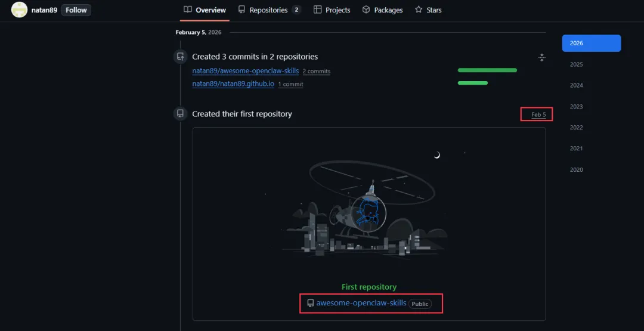Click the '2 commits' link
The height and width of the screenshot is (331, 644).
(316, 71)
